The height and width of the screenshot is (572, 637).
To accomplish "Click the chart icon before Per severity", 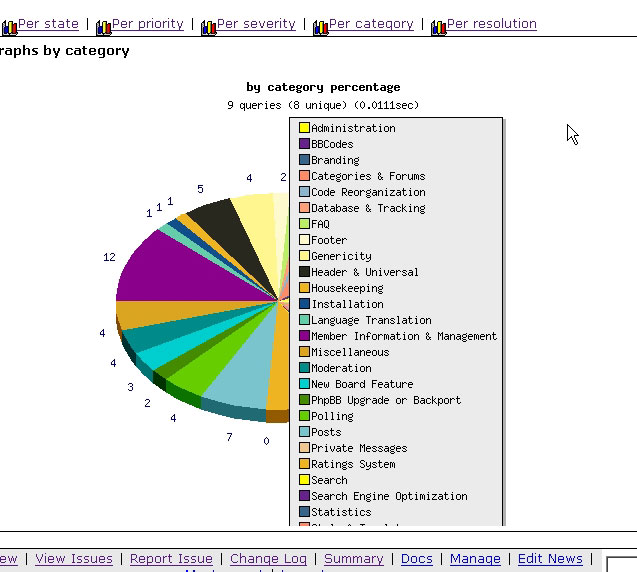I will click(x=208, y=27).
